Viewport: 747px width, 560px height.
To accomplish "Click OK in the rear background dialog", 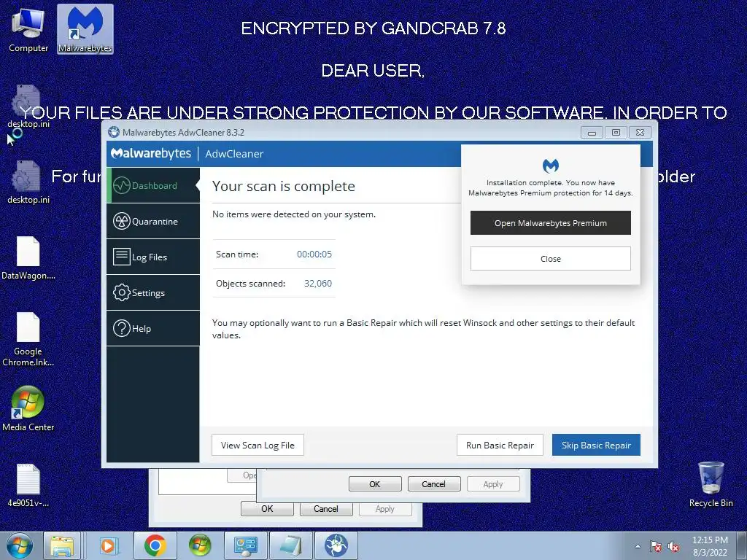I will click(267, 508).
